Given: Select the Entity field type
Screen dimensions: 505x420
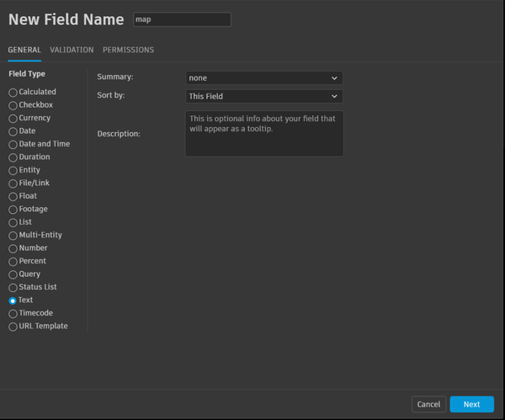Looking at the screenshot, I should pos(13,171).
